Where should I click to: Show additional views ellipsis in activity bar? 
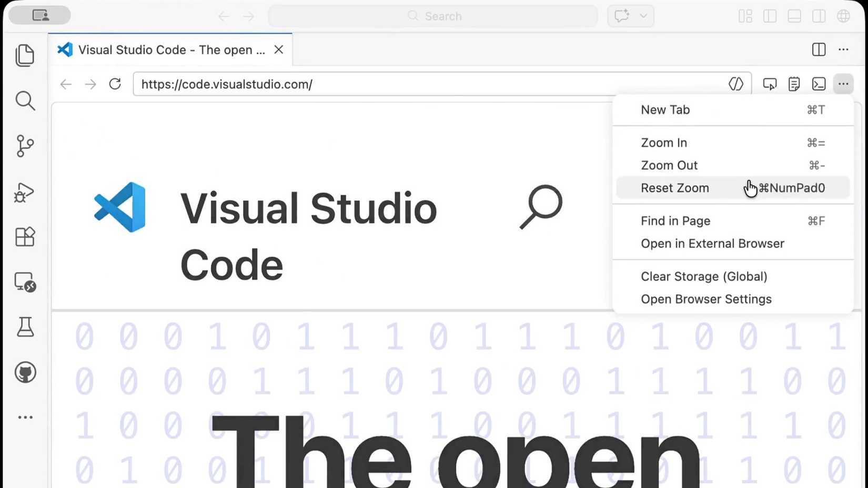tap(25, 418)
